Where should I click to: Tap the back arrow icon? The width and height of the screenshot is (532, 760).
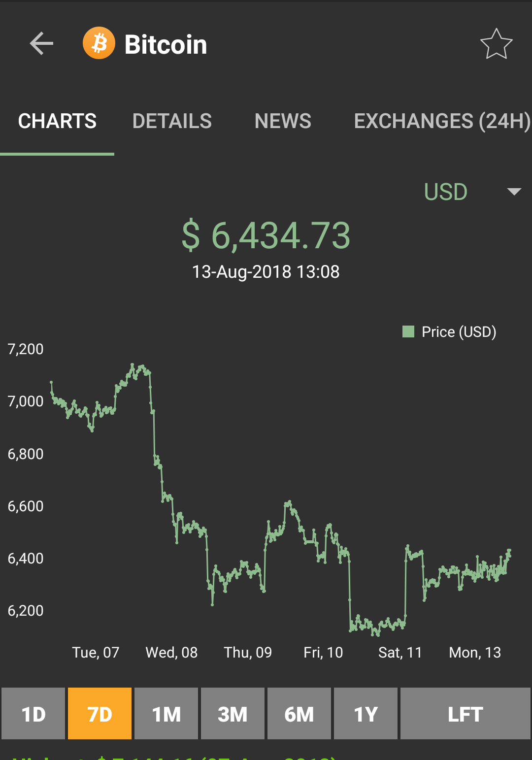[41, 44]
